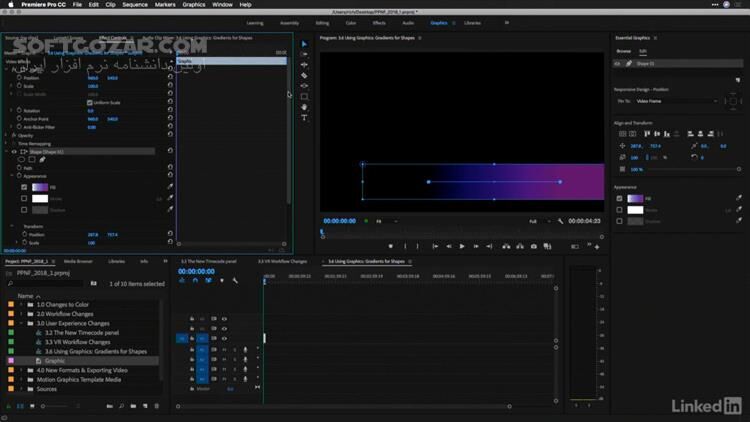Screen dimensions: 750x422
Task: Step forward one frame in Program monitor
Action: pyautogui.click(x=476, y=246)
